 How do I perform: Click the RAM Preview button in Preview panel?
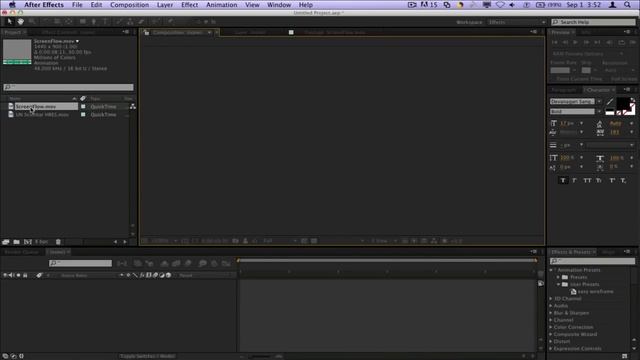pos(632,42)
